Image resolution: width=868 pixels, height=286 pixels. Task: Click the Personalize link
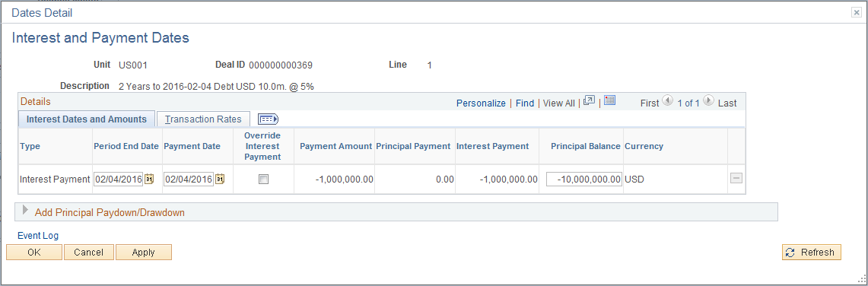481,103
